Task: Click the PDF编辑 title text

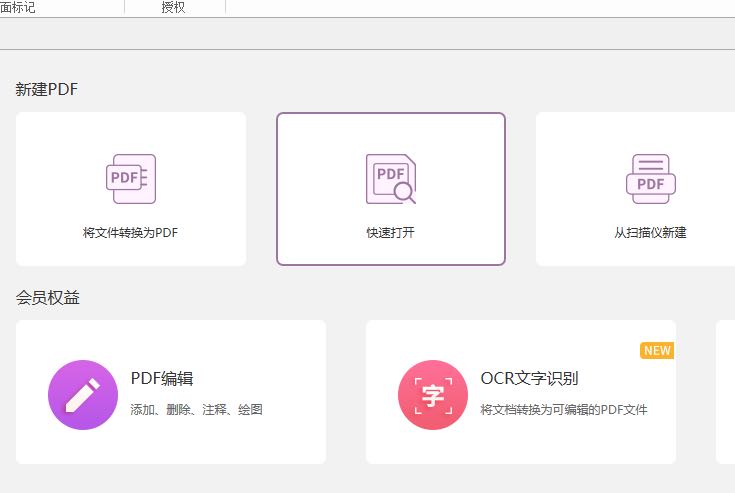Action: 162,378
